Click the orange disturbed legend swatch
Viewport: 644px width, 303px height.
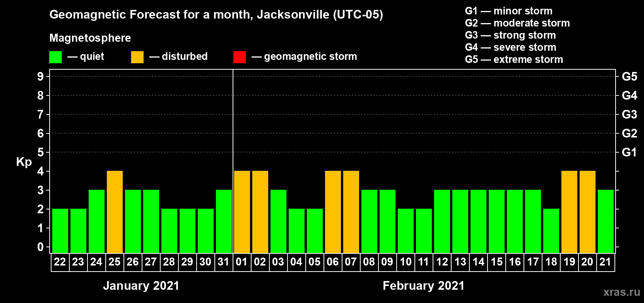[x=137, y=57]
